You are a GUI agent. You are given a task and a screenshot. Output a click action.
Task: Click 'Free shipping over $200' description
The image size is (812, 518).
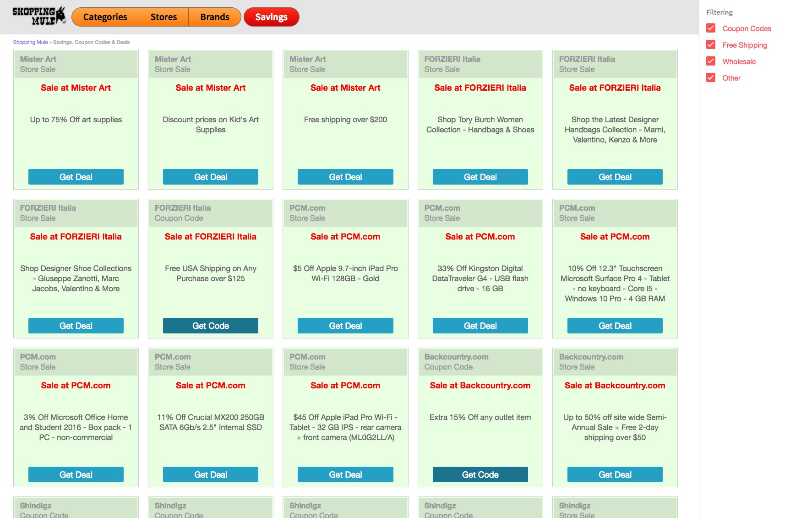tap(345, 120)
